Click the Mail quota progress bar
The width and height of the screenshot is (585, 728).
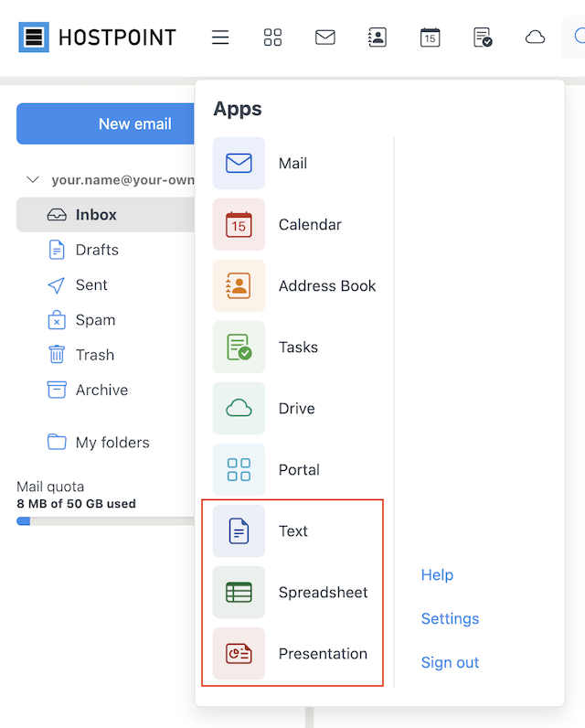click(106, 521)
